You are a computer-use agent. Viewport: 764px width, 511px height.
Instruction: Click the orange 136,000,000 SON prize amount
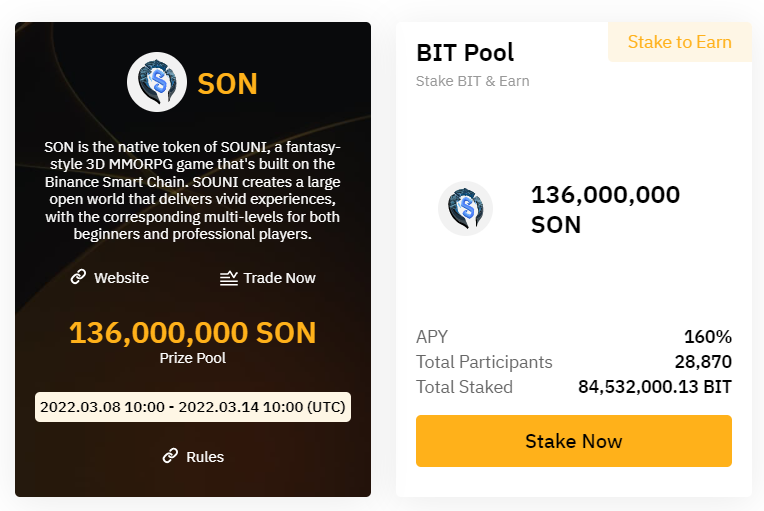click(193, 332)
